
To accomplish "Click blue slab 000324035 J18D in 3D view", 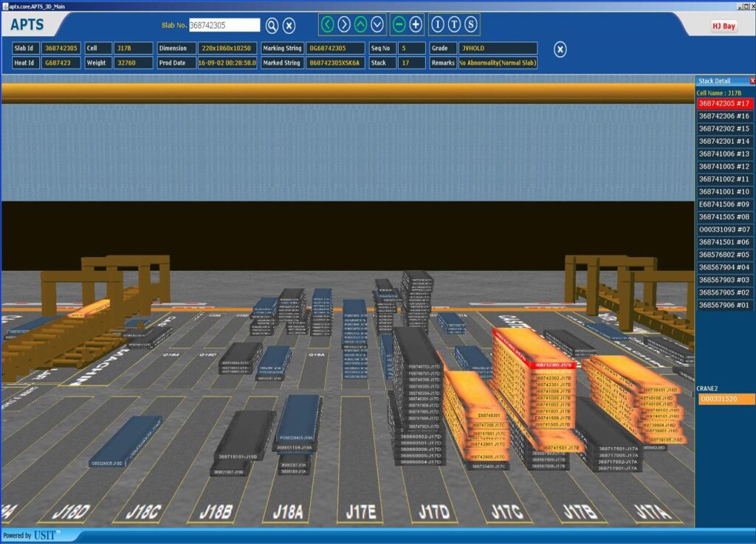I will [x=126, y=442].
